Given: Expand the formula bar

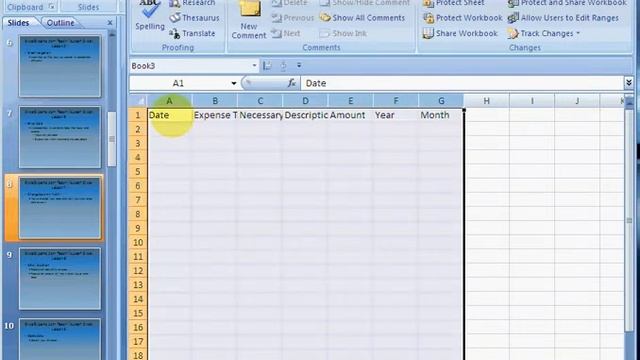Looking at the screenshot, I should [629, 83].
